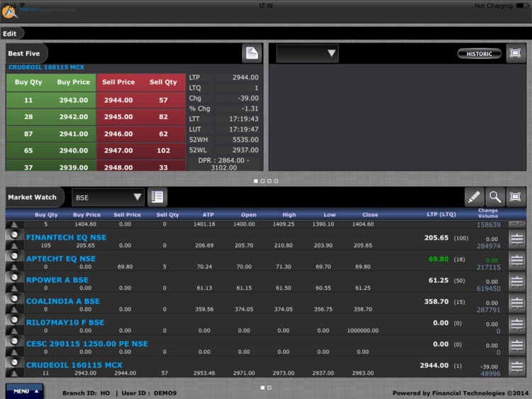Expand the MENU button at bottom left
This screenshot has height=399, width=532.
[24, 390]
